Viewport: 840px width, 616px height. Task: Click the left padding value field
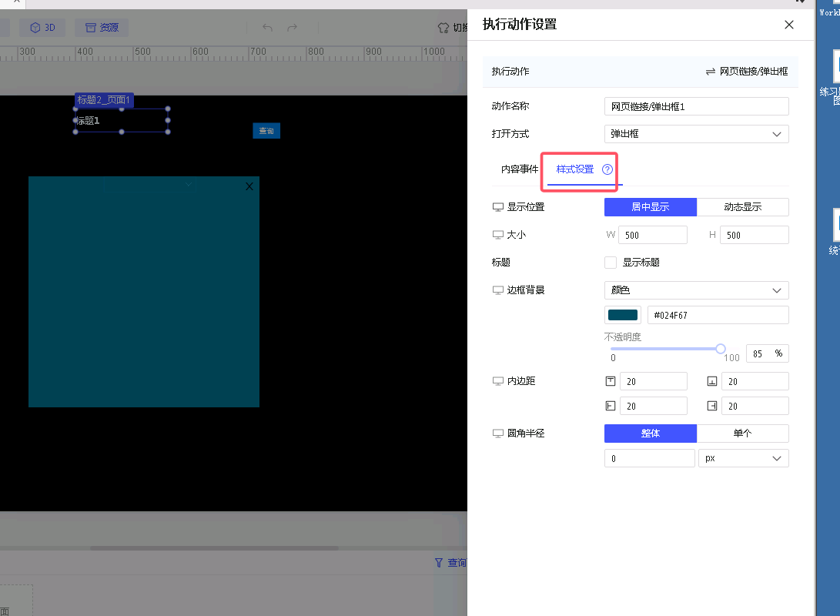pos(653,406)
